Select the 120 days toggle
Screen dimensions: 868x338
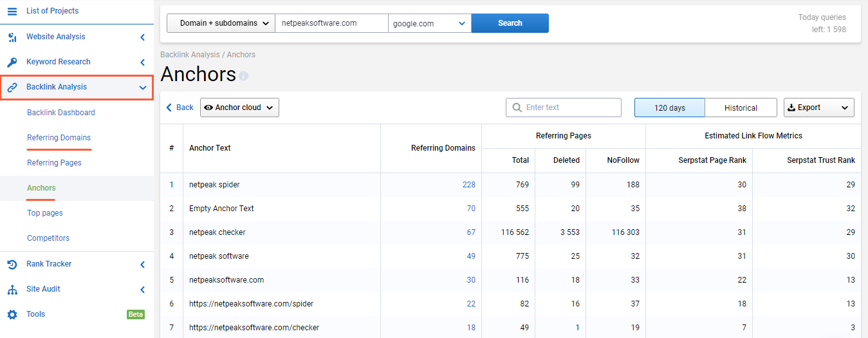(670, 108)
